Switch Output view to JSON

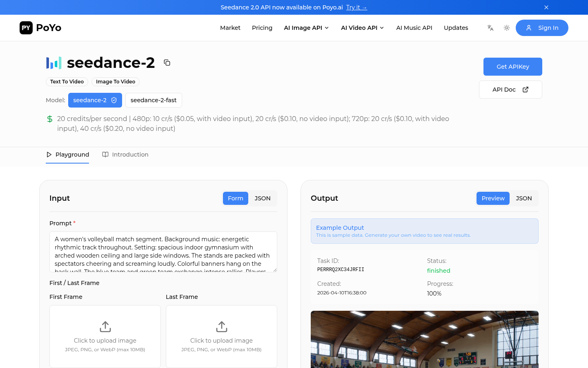pos(524,198)
